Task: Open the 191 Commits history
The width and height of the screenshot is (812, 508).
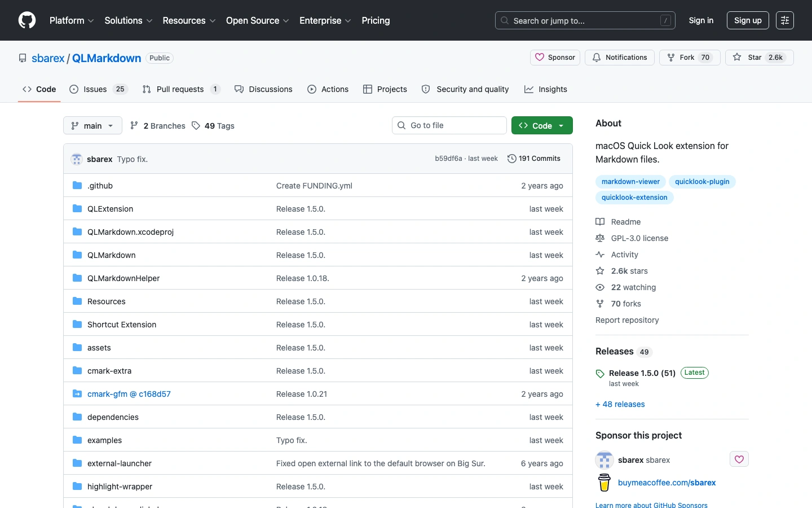Action: point(533,159)
